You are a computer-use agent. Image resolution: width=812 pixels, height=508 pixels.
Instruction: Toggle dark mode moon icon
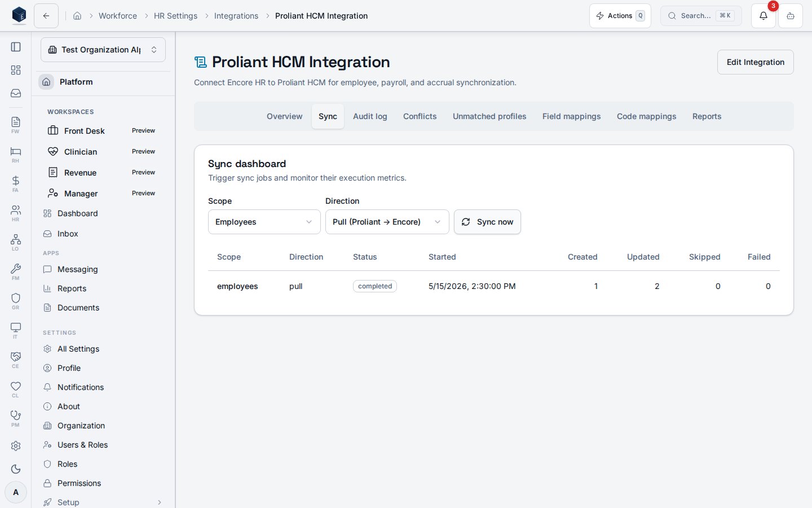(16, 469)
